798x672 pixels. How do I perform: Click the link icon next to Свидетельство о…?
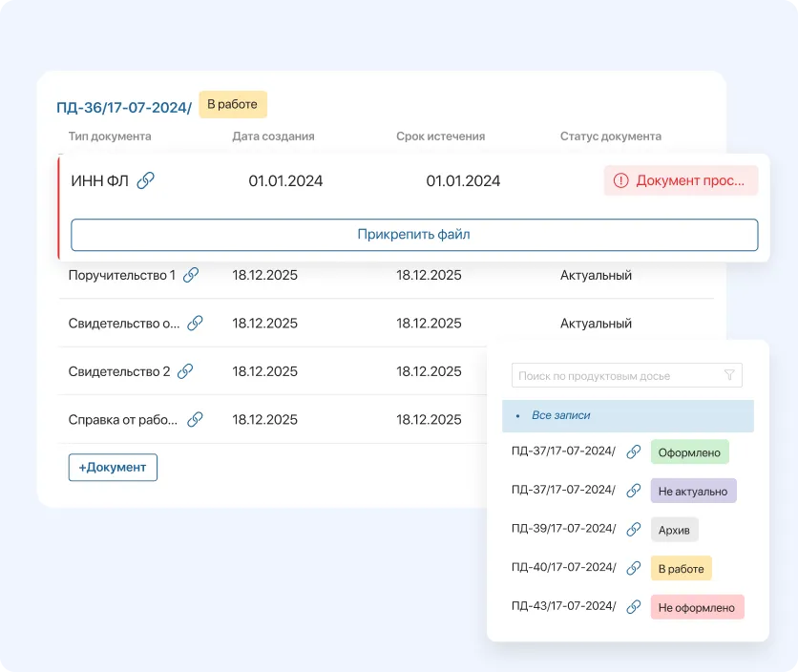195,323
